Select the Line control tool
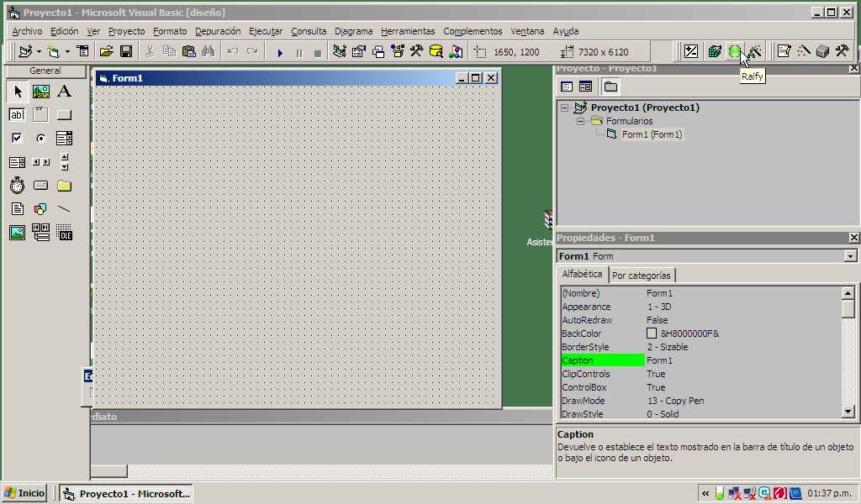The image size is (861, 504). 64,209
